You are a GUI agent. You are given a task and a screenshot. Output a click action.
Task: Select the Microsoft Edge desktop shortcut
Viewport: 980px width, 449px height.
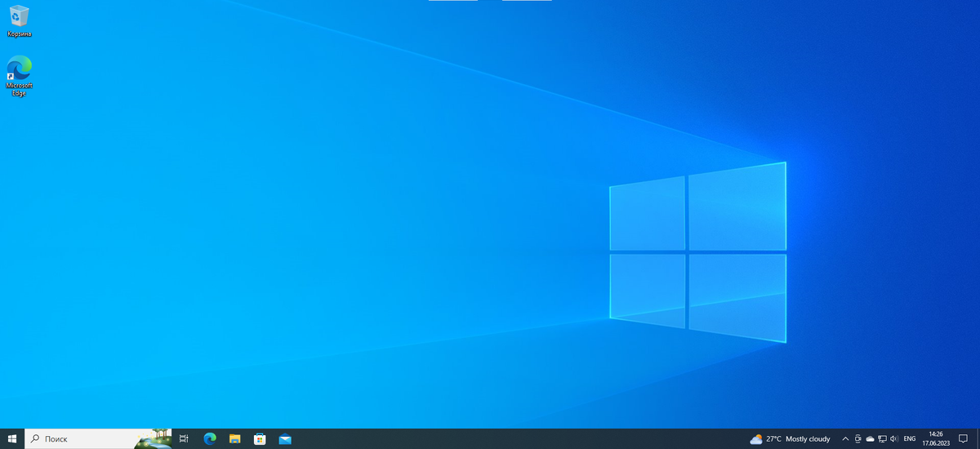19,76
